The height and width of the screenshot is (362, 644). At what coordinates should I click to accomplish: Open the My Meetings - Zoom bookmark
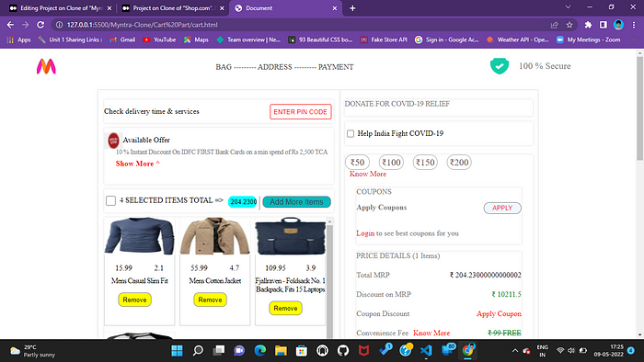(588, 40)
